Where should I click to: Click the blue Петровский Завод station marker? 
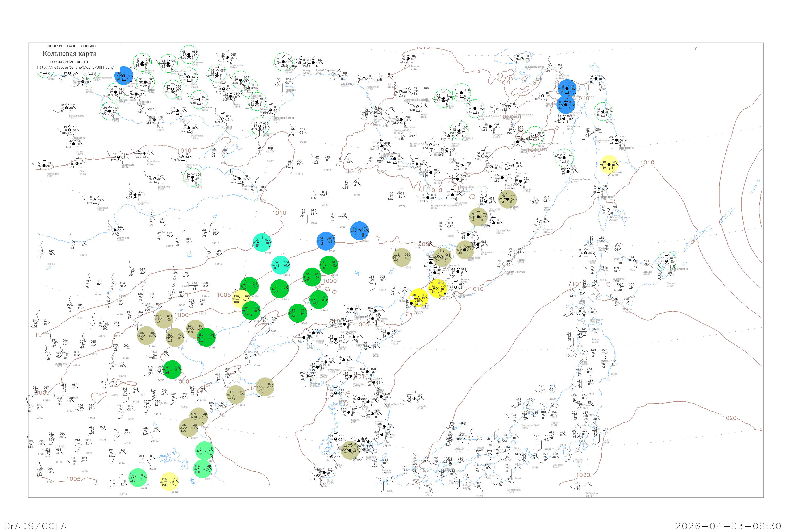point(124,76)
